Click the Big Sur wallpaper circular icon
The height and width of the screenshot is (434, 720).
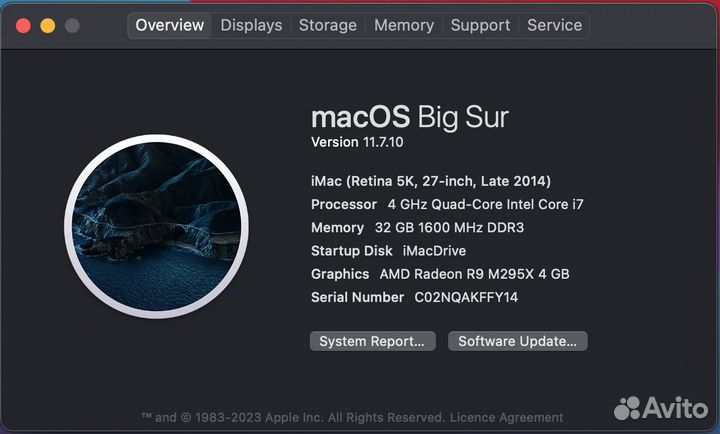pyautogui.click(x=157, y=226)
